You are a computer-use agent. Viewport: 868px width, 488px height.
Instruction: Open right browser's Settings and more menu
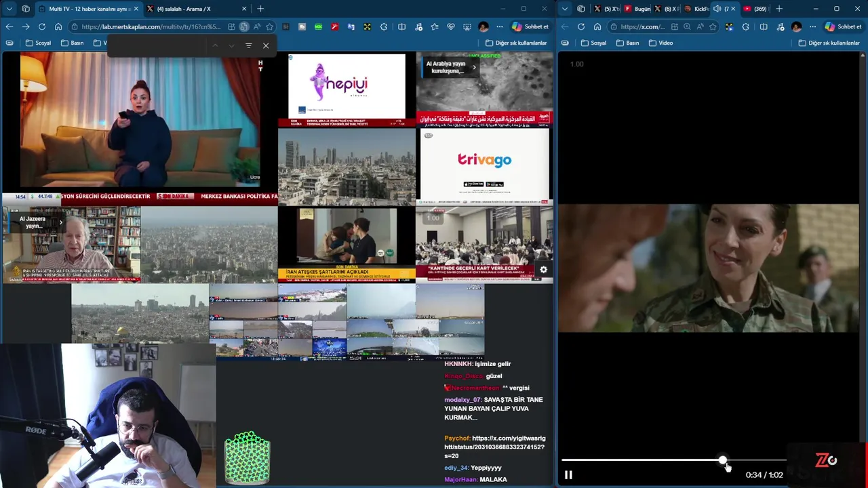[812, 26]
